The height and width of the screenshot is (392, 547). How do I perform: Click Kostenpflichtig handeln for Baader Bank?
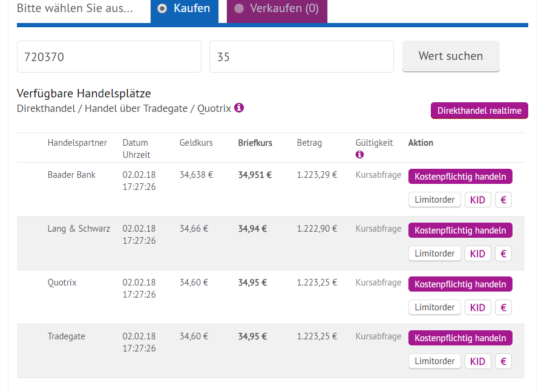460,176
